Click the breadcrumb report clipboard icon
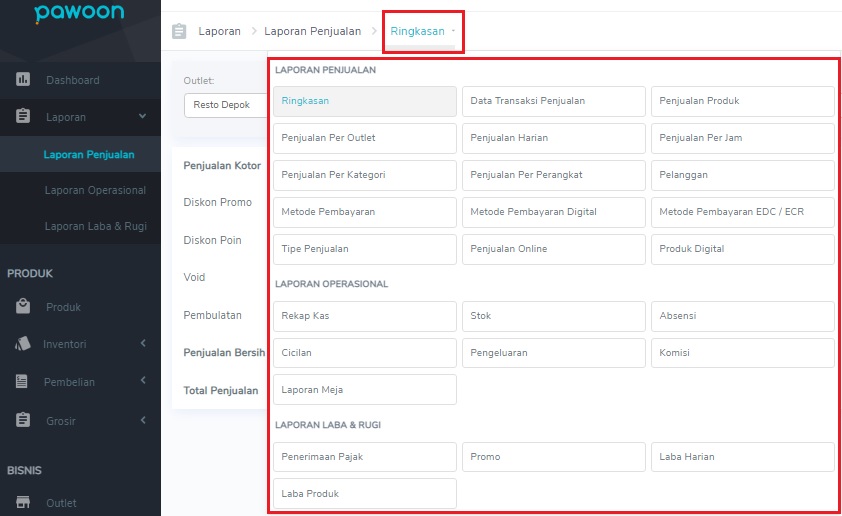 tap(179, 31)
